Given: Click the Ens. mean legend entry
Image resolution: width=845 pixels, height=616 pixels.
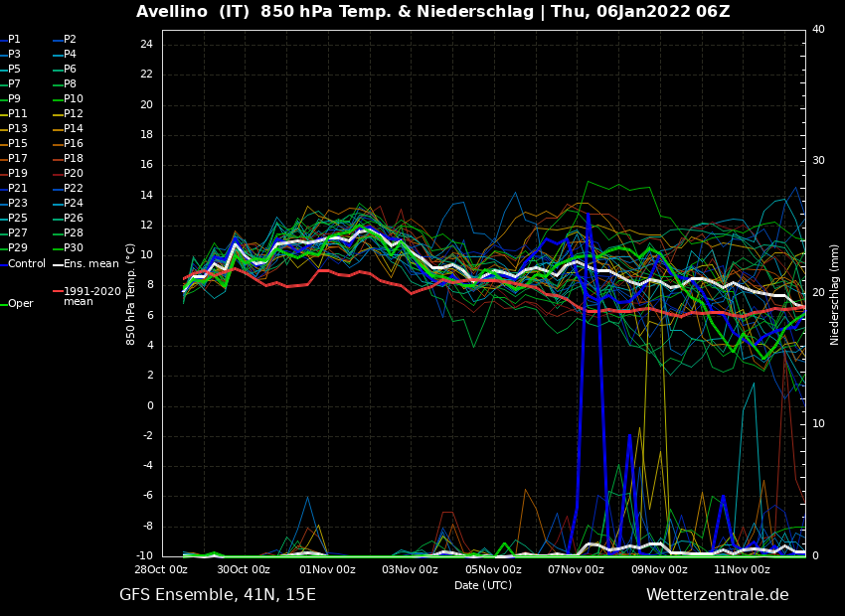Looking at the screenshot, I should [x=90, y=264].
